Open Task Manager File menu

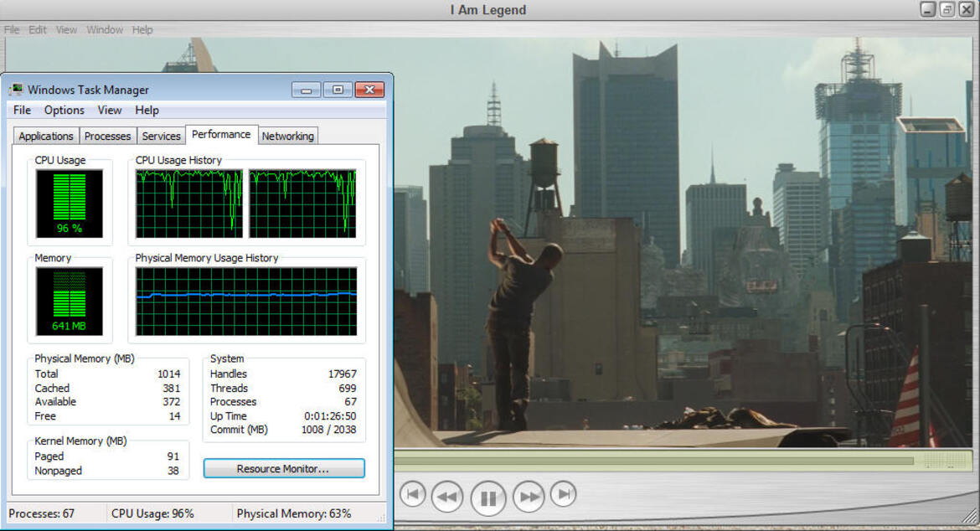22,110
